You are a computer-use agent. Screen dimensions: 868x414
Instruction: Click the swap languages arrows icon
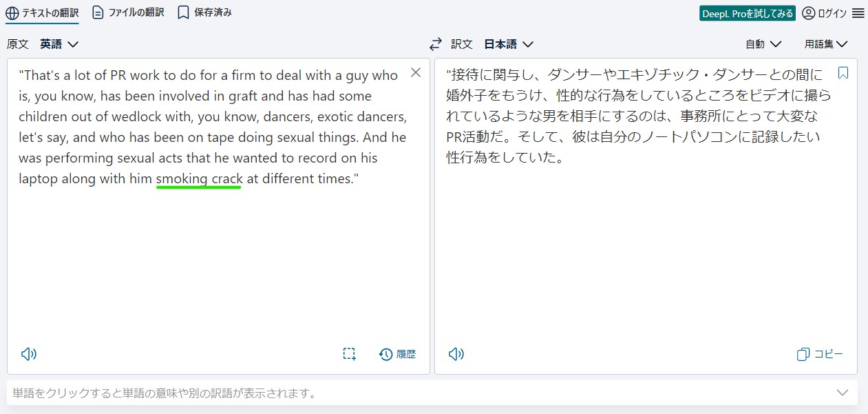435,44
